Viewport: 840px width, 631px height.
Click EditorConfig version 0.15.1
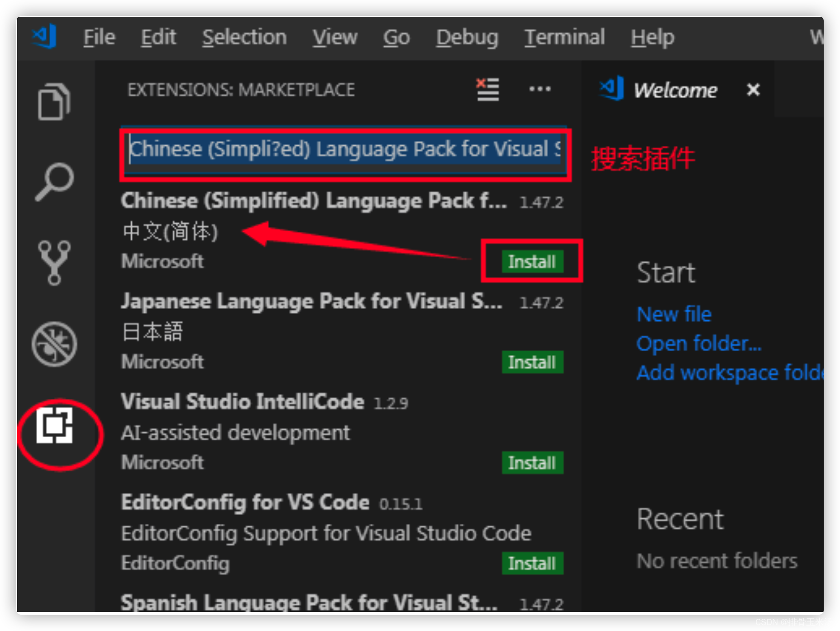coord(401,504)
